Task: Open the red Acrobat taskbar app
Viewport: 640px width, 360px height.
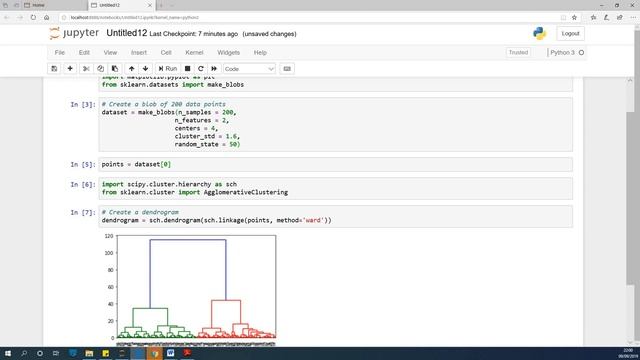Action: point(187,353)
